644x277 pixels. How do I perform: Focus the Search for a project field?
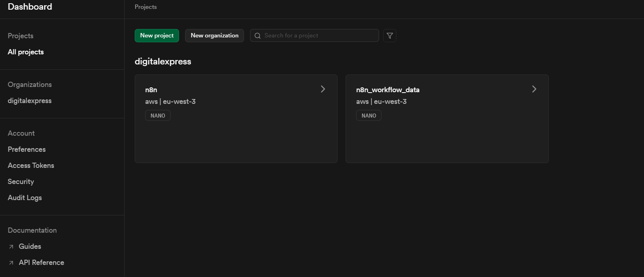click(x=315, y=35)
